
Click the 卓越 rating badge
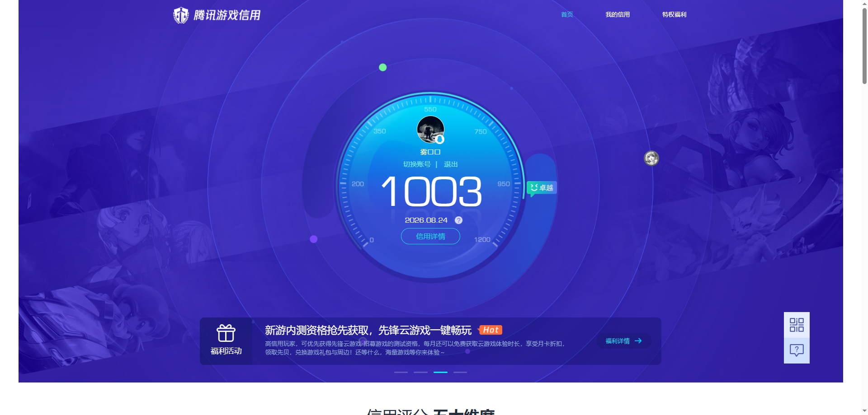542,188
